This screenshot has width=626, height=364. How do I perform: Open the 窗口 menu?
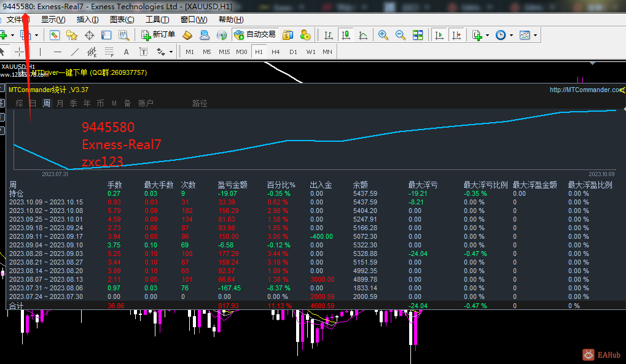pyautogui.click(x=194, y=20)
